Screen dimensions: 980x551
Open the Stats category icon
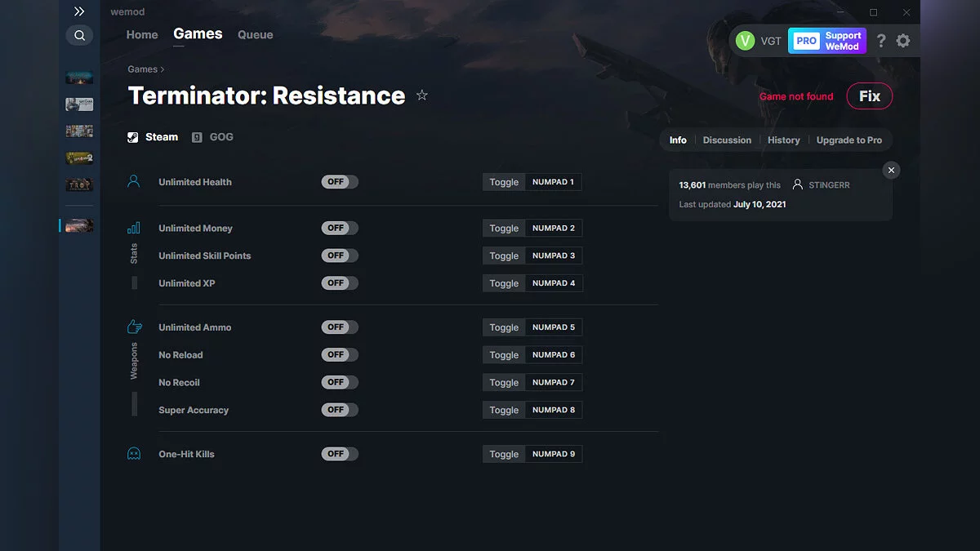point(133,228)
